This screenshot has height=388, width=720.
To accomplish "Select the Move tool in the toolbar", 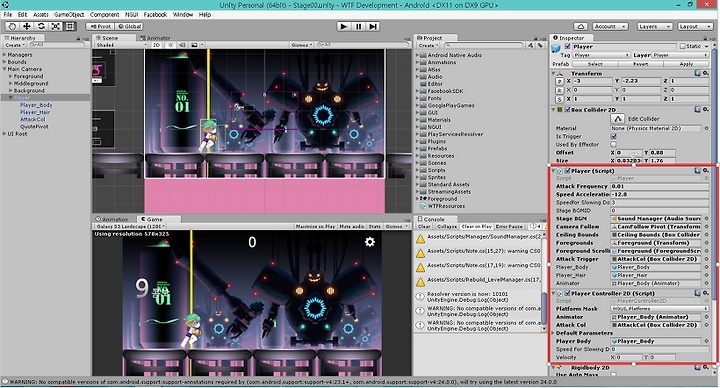I will pyautogui.click(x=27, y=27).
